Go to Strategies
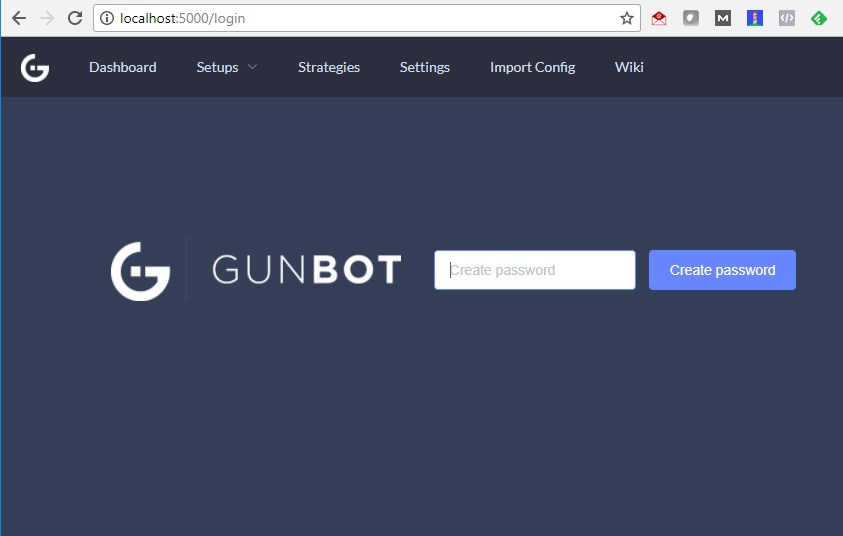This screenshot has height=536, width=843. pos(329,67)
